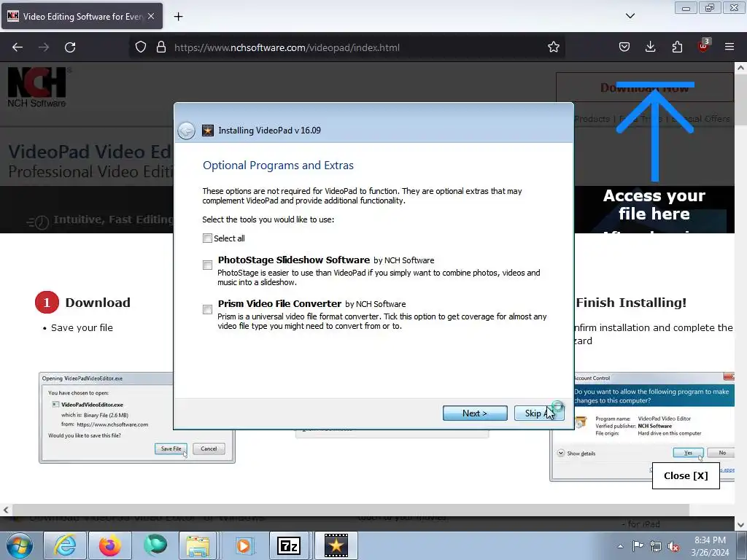The image size is (747, 560).
Task: Open Firefox from the taskbar
Action: click(x=110, y=545)
